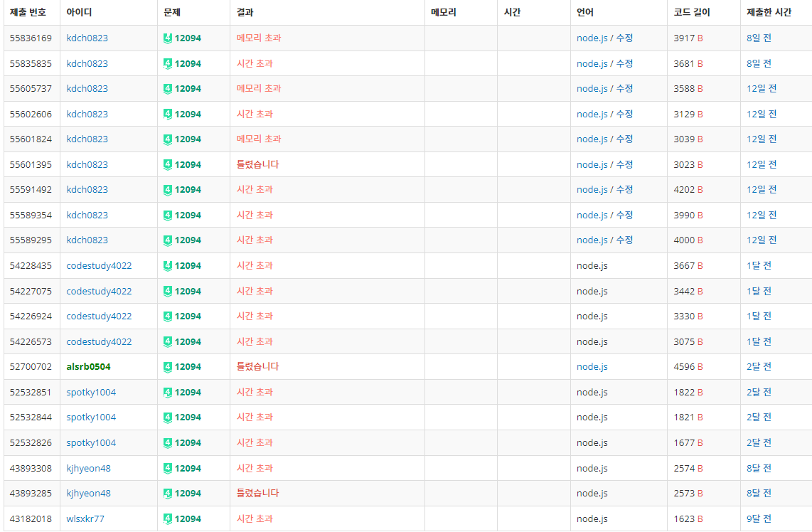
Task: Open problem 12094 link in row 52700702
Action: coord(188,367)
